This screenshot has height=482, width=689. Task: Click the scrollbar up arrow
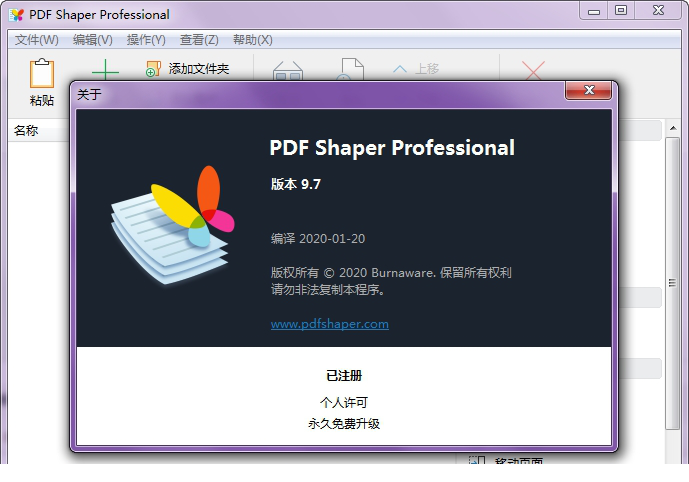[x=673, y=128]
